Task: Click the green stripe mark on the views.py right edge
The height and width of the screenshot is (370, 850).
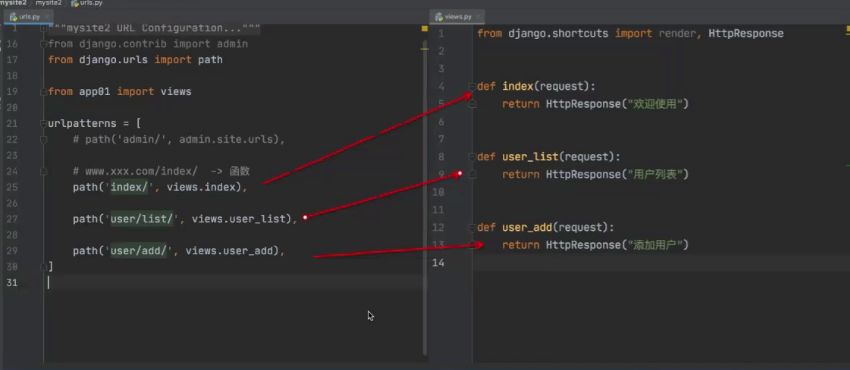Action: (x=847, y=164)
